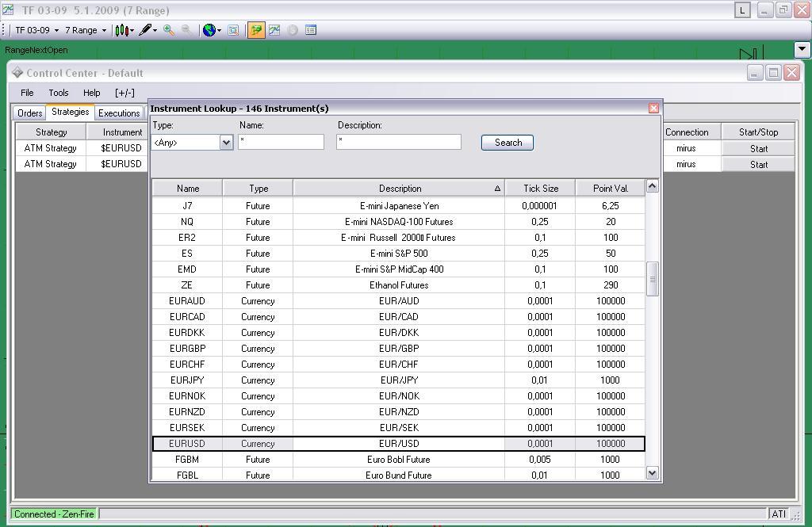Close the Instrument Lookup dialog

(x=653, y=108)
